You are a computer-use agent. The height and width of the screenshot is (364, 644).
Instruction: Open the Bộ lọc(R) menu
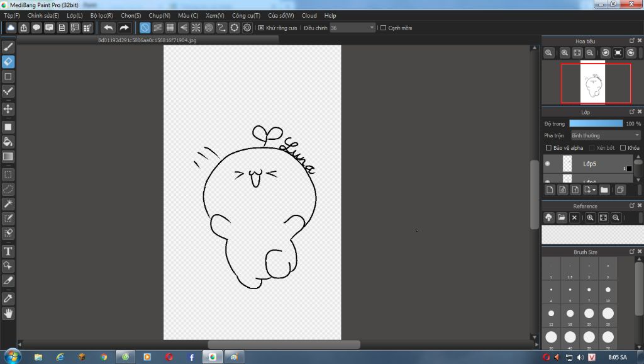click(101, 16)
